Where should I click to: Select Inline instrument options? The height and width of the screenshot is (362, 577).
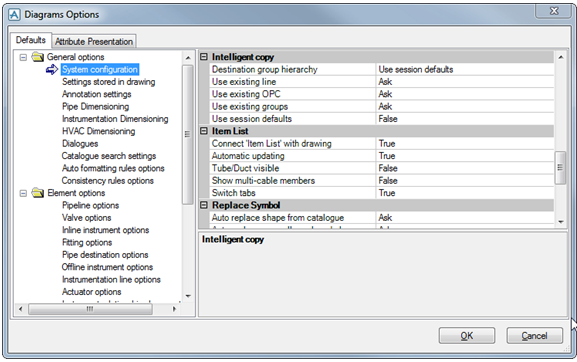pos(106,230)
